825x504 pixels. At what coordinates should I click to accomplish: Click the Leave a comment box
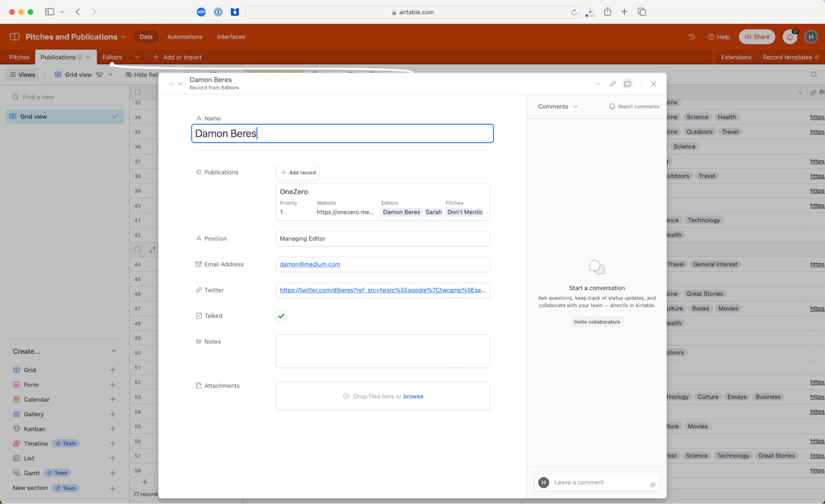click(x=597, y=483)
